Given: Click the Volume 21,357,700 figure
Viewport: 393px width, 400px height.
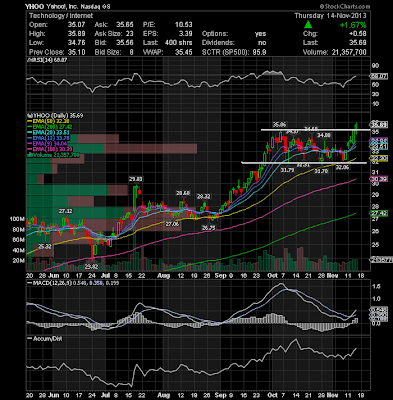Looking at the screenshot, I should point(349,52).
